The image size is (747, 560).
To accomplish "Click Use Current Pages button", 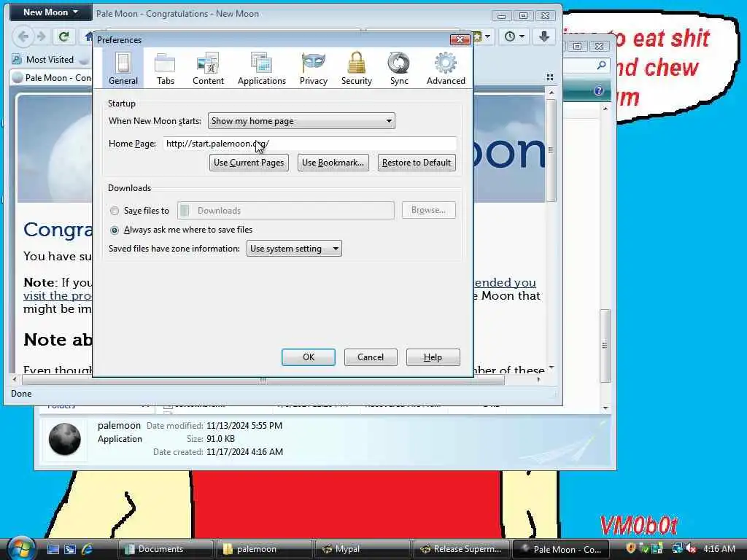I will 249,163.
